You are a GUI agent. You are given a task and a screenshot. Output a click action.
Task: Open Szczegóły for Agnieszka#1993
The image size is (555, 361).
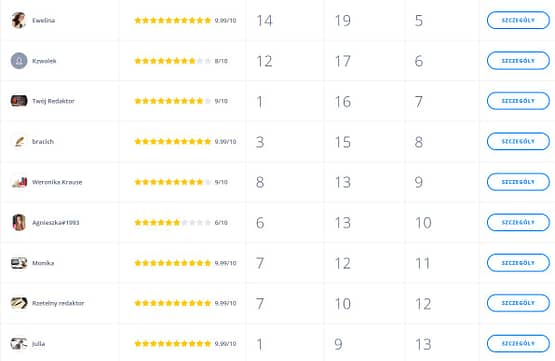pyautogui.click(x=518, y=222)
